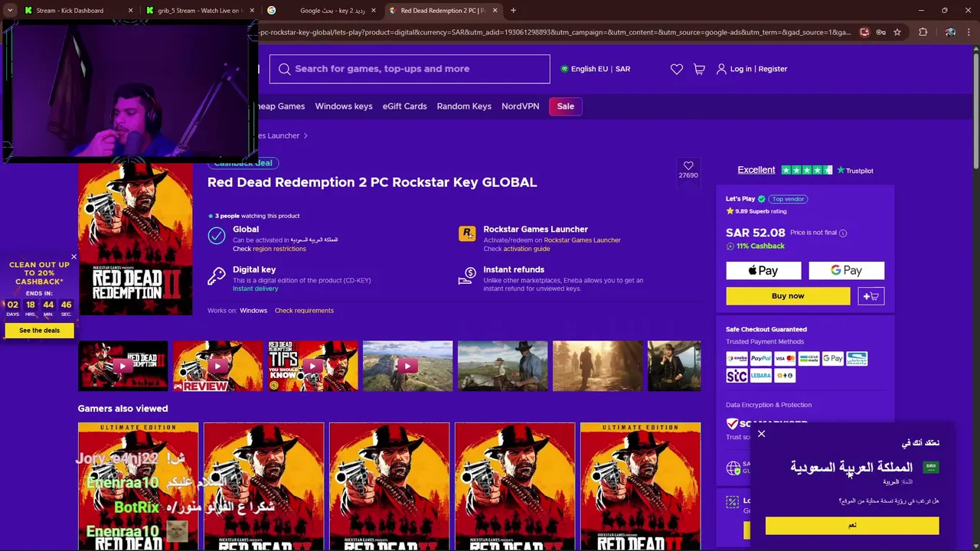The width and height of the screenshot is (980, 551).
Task: Open the tab search dropdown arrow
Action: click(x=10, y=11)
